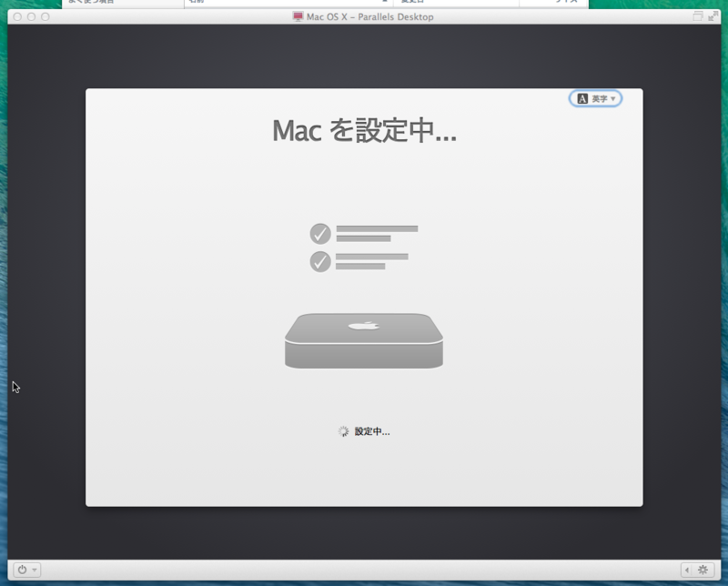Image resolution: width=728 pixels, height=586 pixels.
Task: Click the disclosure triangle on the input source pill
Action: (612, 98)
